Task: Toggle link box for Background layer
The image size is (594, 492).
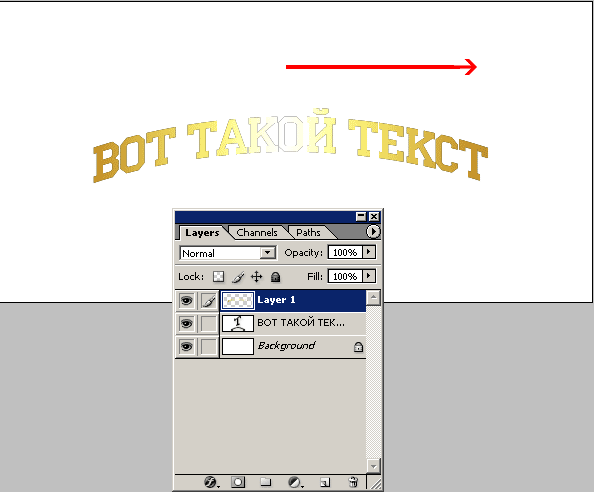Action: pos(208,347)
